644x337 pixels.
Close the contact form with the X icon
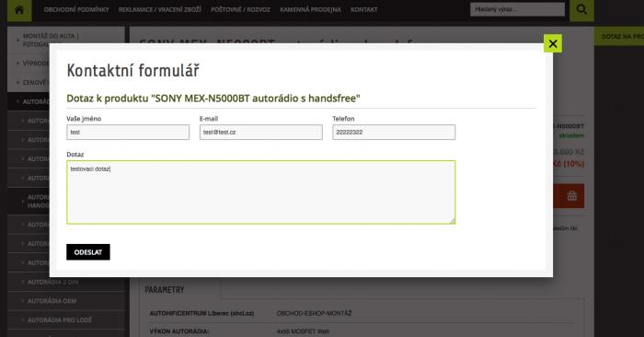(x=552, y=43)
